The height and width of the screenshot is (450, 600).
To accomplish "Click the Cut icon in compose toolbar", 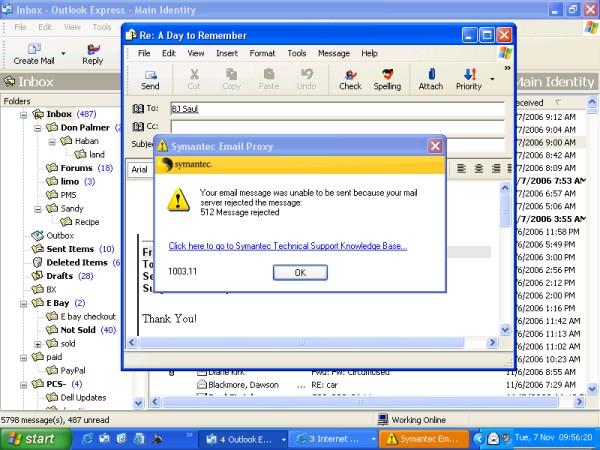I will coord(194,80).
